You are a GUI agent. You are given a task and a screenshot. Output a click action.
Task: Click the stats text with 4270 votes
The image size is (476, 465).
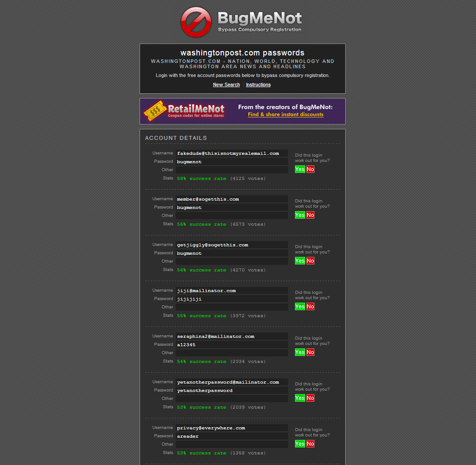pos(221,270)
